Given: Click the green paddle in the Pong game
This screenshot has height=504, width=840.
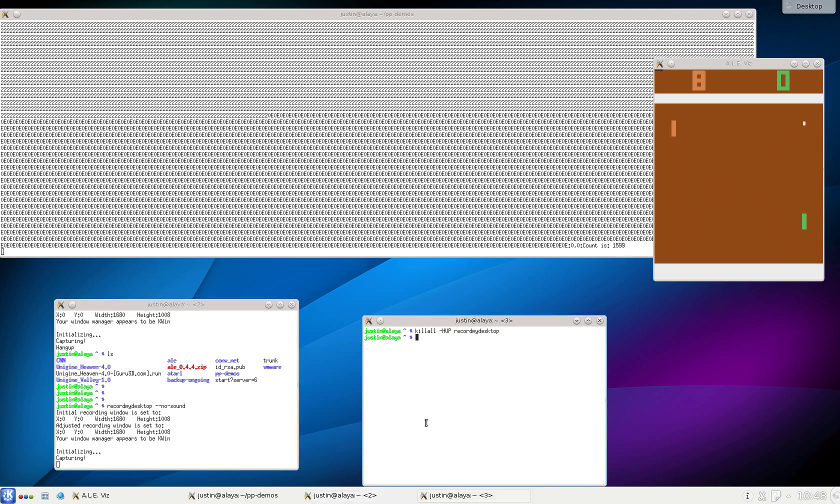Looking at the screenshot, I should [x=804, y=221].
